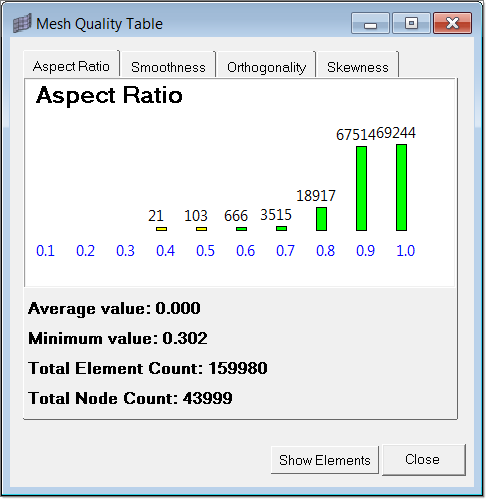
Task: Click the Show Elements button
Action: point(325,460)
